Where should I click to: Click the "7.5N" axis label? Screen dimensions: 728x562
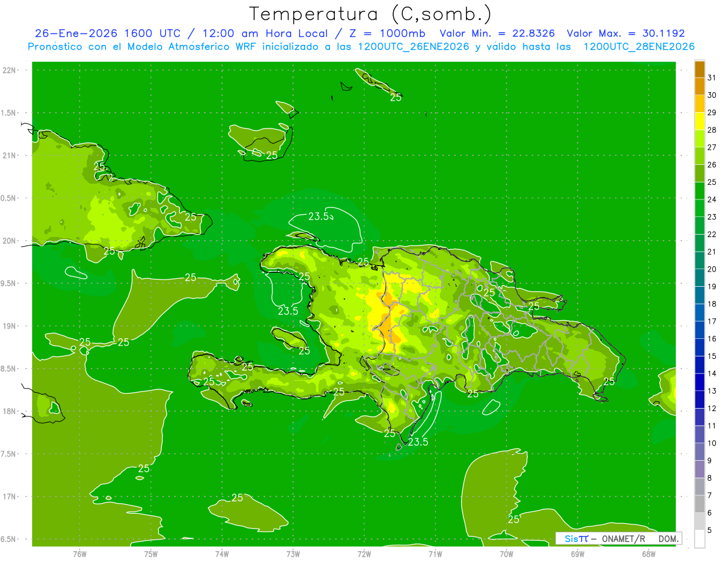tap(9, 454)
